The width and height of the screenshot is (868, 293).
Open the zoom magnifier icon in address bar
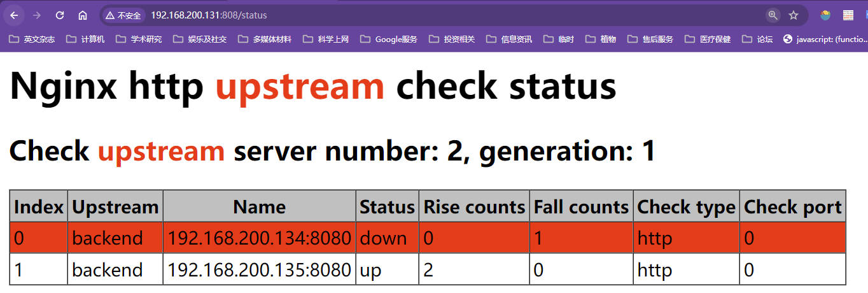pos(773,15)
